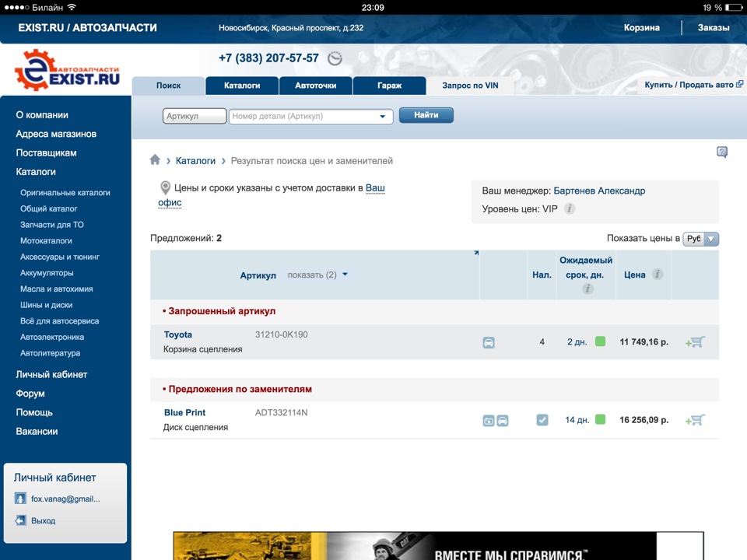Open Личный кабинет in the sidebar menu

coord(51,374)
